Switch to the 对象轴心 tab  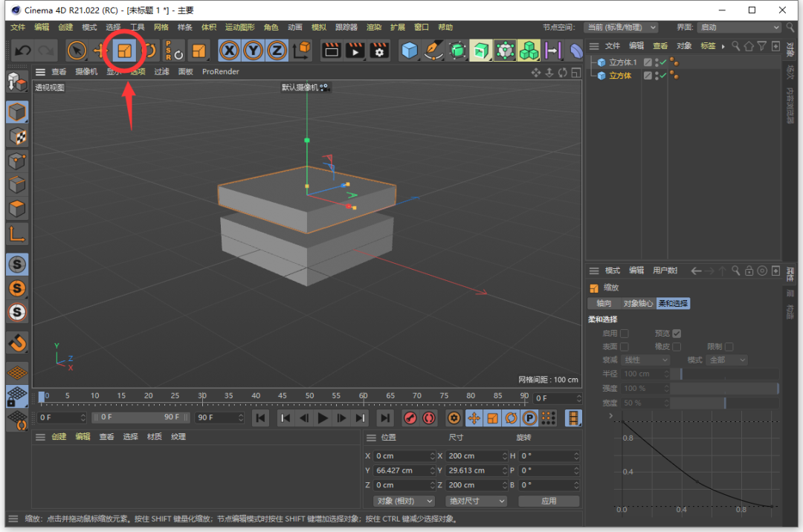click(638, 303)
